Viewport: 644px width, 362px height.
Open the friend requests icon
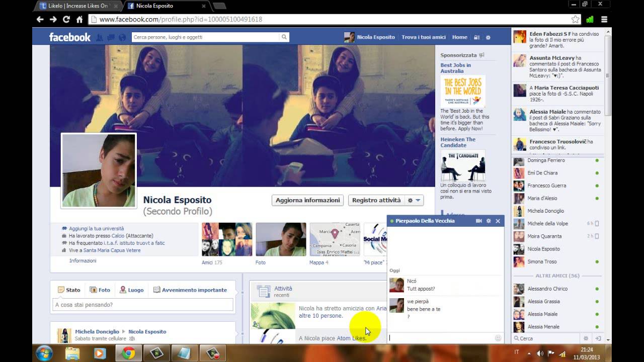tap(100, 37)
